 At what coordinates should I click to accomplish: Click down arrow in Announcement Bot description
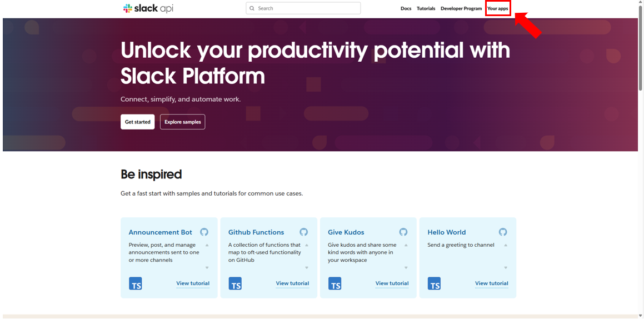click(207, 268)
